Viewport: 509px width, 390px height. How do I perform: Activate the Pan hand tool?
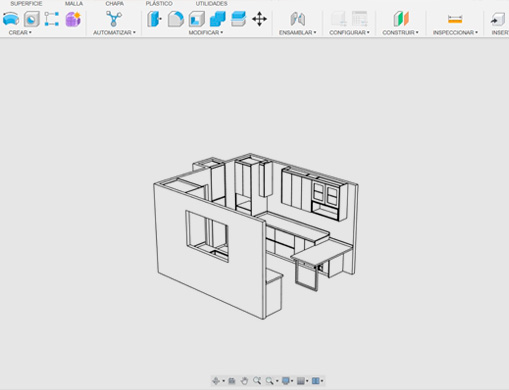point(244,381)
